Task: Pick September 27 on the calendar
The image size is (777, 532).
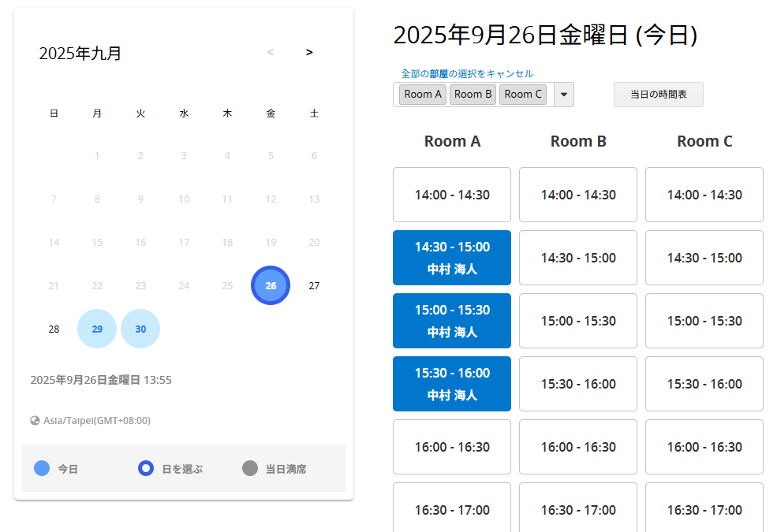Action: [x=314, y=285]
